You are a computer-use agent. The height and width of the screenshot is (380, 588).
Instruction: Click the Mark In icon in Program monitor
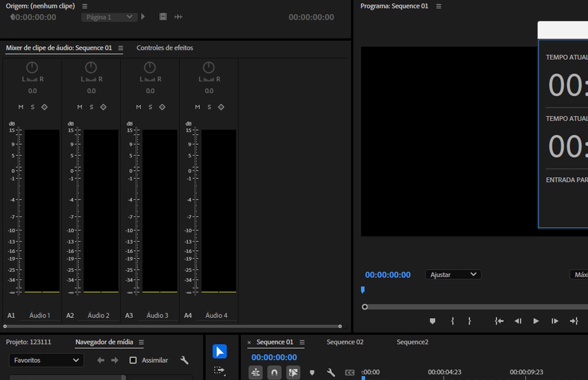tap(452, 321)
